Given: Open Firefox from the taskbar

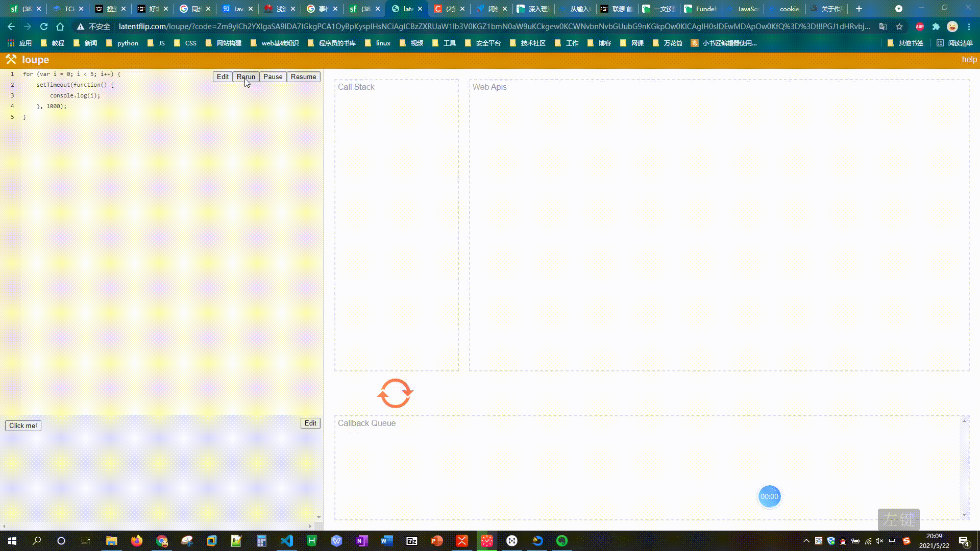Looking at the screenshot, I should tap(136, 541).
